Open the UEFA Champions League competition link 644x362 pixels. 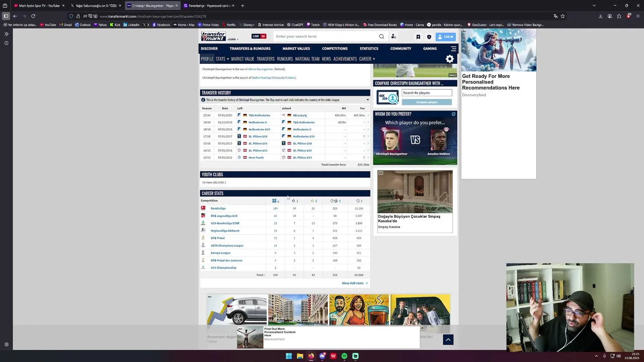tap(227, 245)
